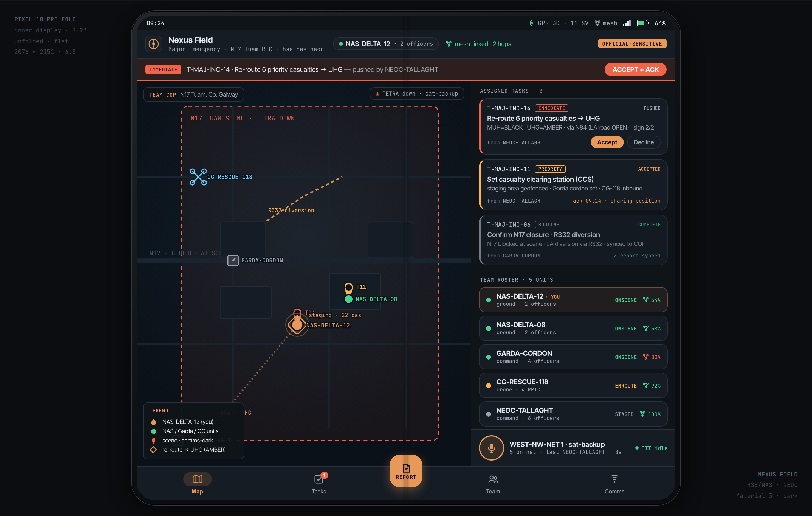Image resolution: width=812 pixels, height=516 pixels.
Task: Decline task T-MAJ-INC-14
Action: 643,142
